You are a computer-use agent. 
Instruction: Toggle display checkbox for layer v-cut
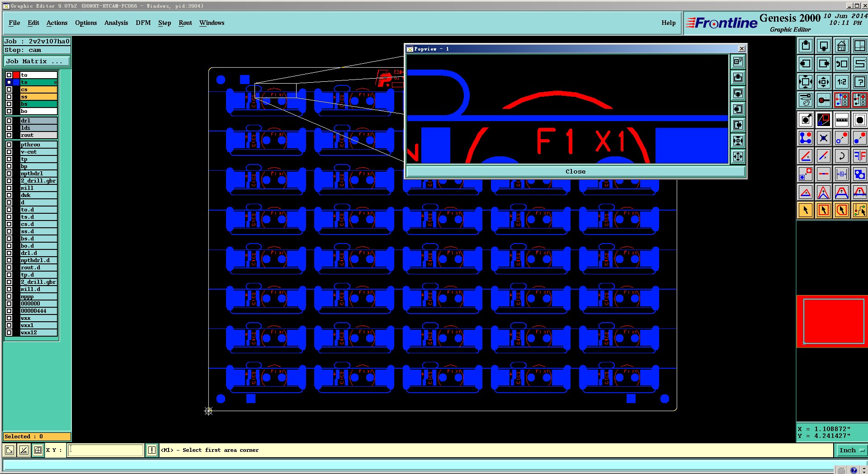pos(9,152)
